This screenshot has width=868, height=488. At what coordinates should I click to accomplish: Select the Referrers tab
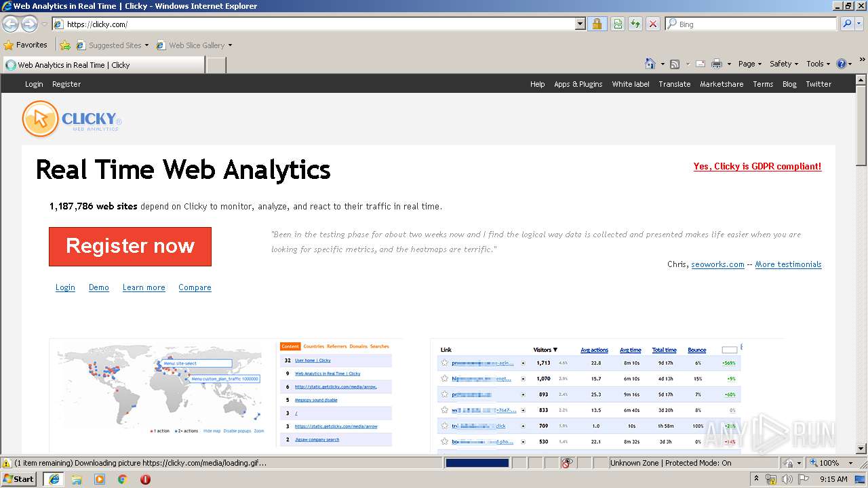tap(337, 346)
